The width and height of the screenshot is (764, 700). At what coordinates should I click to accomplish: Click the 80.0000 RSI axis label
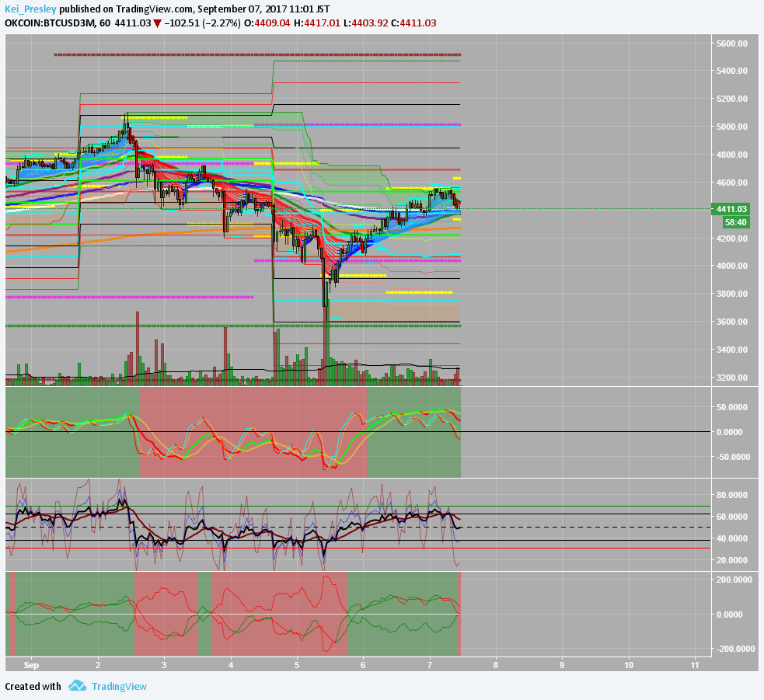(732, 495)
